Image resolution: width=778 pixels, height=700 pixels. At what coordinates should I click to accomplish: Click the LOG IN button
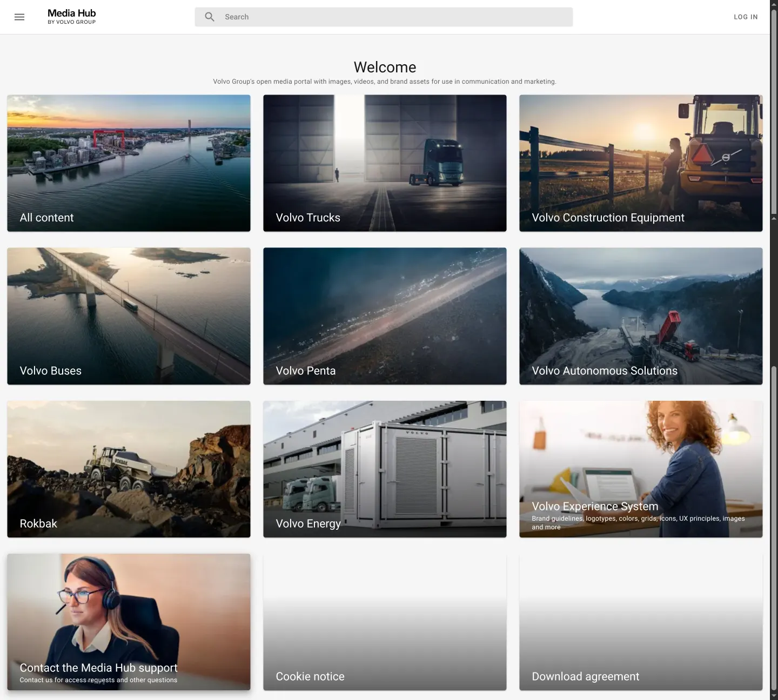746,17
